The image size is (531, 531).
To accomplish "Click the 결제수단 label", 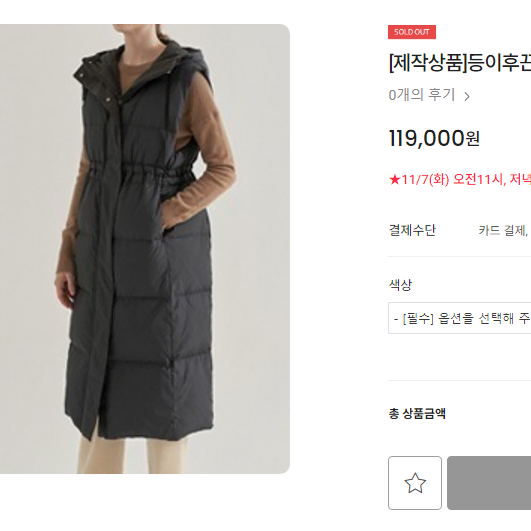I will 412,230.
